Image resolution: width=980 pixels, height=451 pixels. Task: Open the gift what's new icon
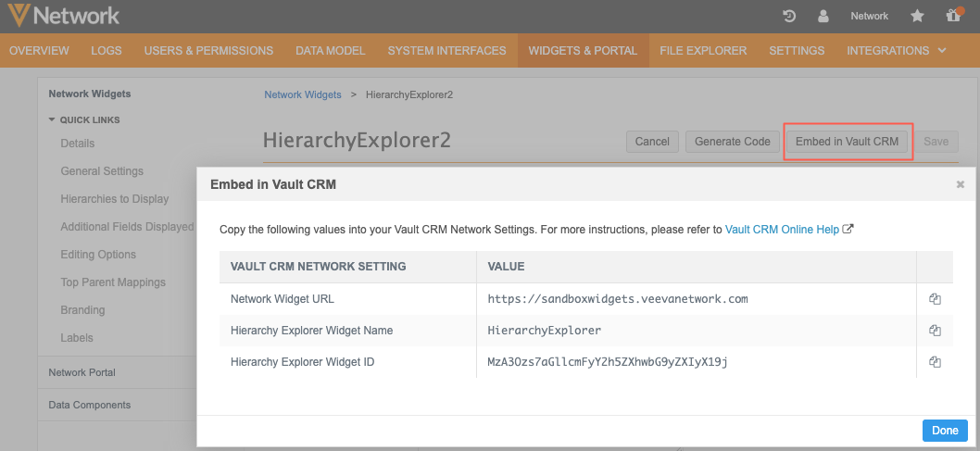(952, 16)
